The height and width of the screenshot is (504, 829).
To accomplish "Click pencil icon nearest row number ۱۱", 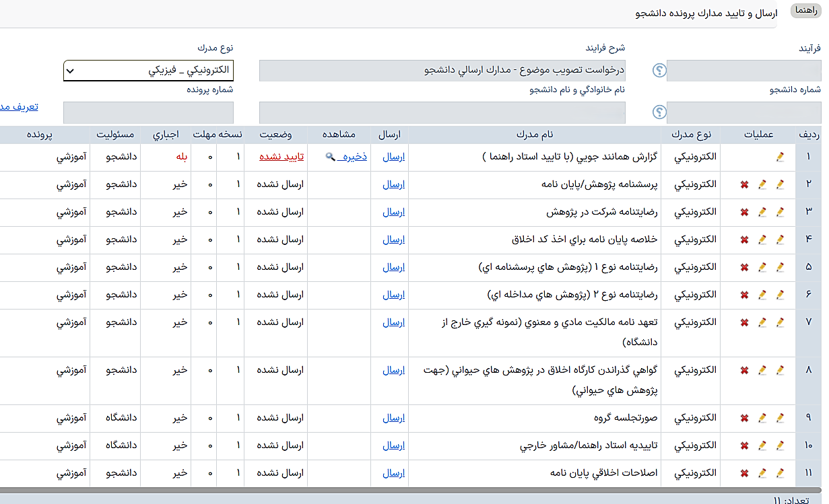I will tap(781, 473).
